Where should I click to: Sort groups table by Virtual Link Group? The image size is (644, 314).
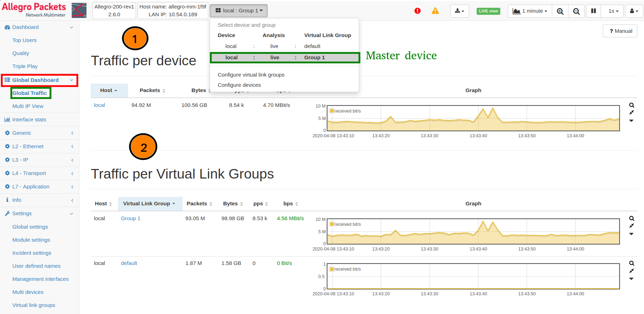pos(150,204)
